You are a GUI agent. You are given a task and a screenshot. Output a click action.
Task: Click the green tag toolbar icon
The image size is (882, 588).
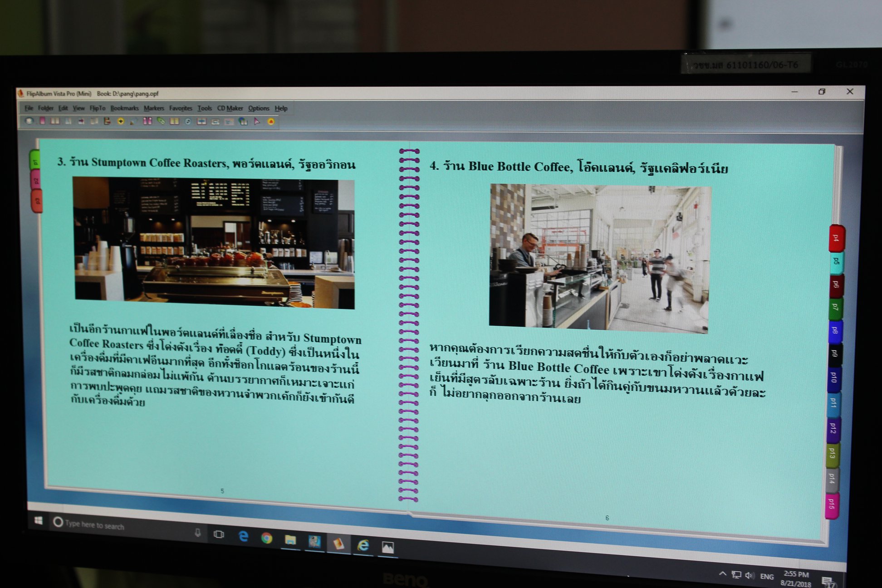click(161, 121)
